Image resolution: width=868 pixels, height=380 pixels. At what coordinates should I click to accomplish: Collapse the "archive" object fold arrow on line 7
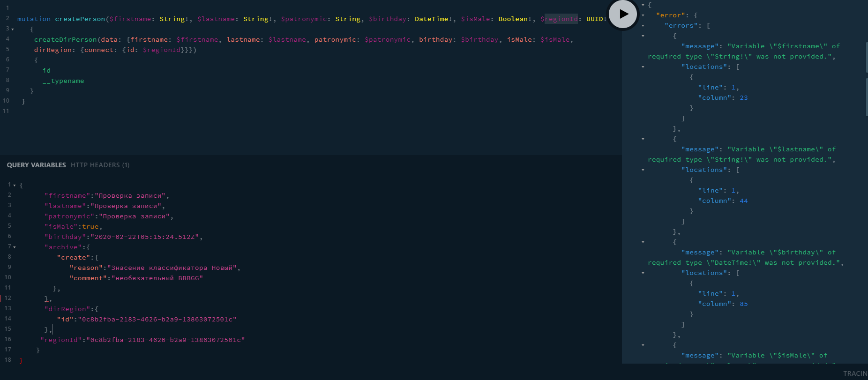15,247
